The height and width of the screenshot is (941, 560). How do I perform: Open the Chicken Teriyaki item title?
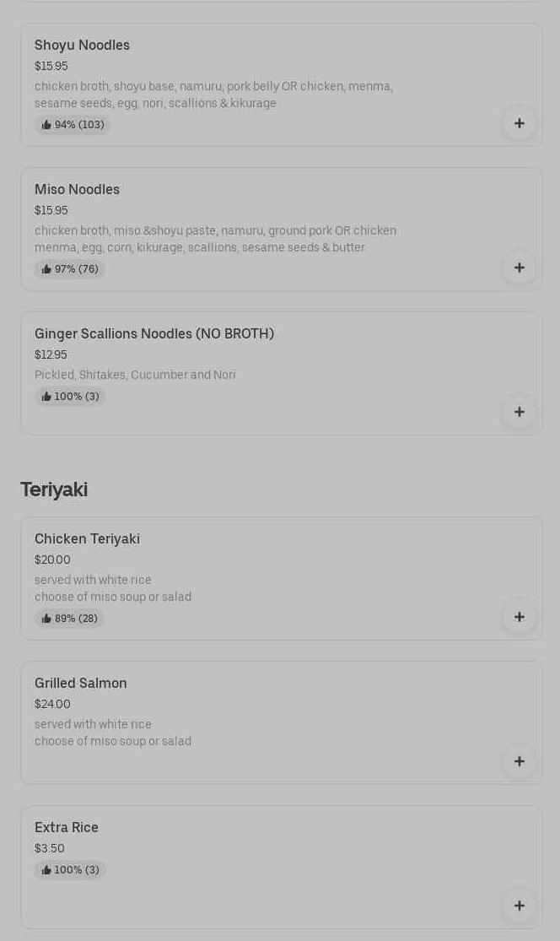(88, 539)
